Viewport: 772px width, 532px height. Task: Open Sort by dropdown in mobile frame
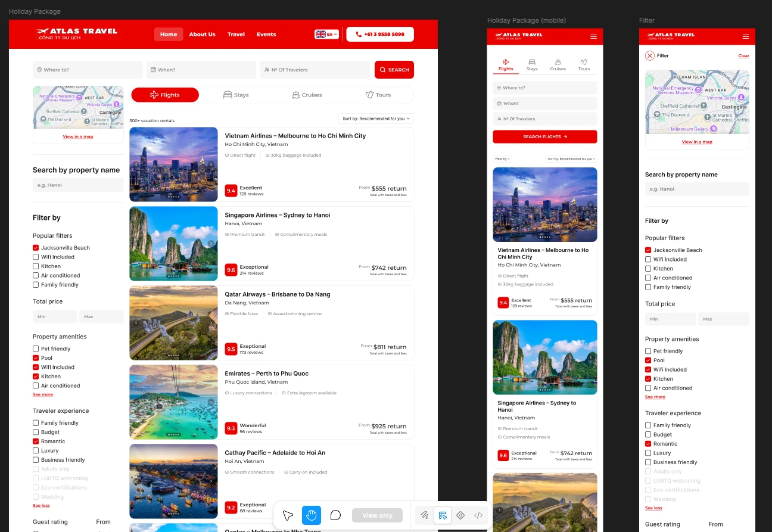click(571, 159)
